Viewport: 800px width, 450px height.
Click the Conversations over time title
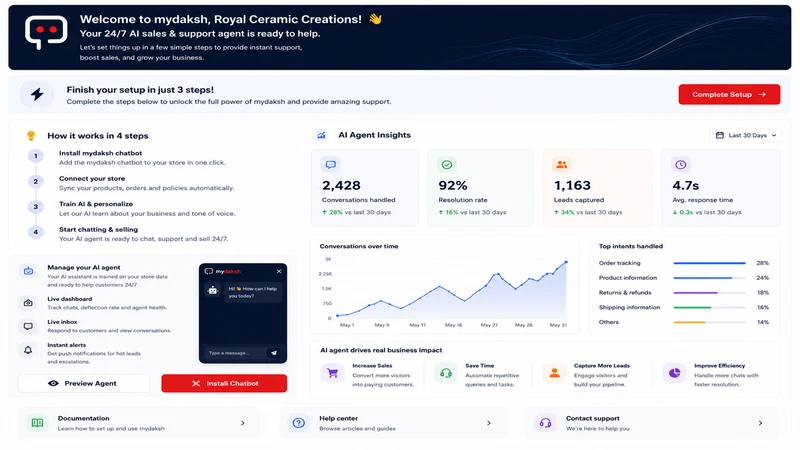(359, 246)
